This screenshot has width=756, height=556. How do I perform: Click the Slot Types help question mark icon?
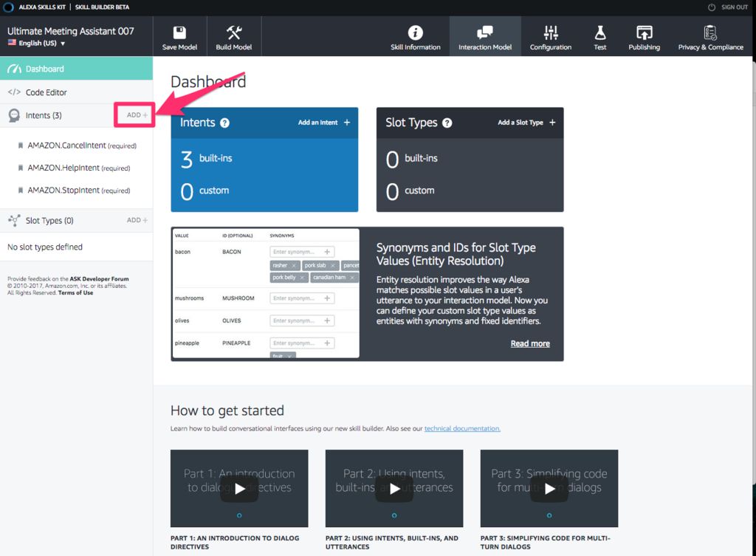[447, 123]
